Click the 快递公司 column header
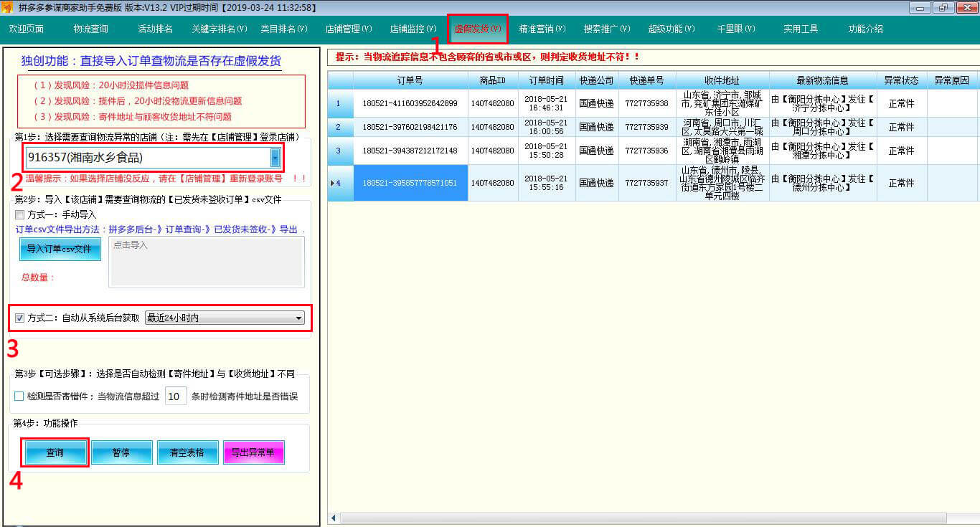The width and height of the screenshot is (980, 527). pos(596,80)
